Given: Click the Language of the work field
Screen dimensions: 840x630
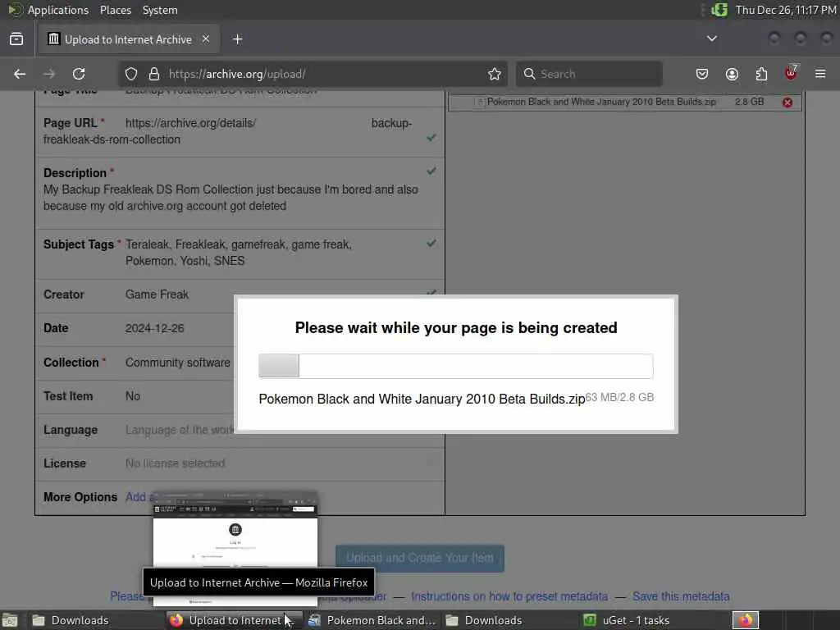Looking at the screenshot, I should point(180,430).
